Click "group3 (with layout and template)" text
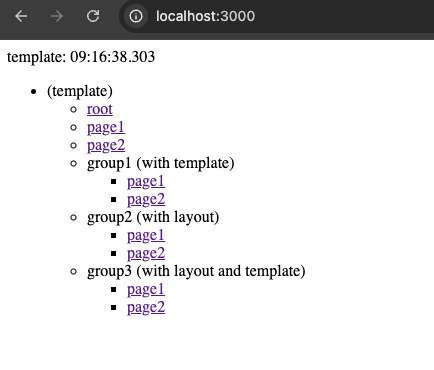Screen dimensions: 434x370 point(196,272)
